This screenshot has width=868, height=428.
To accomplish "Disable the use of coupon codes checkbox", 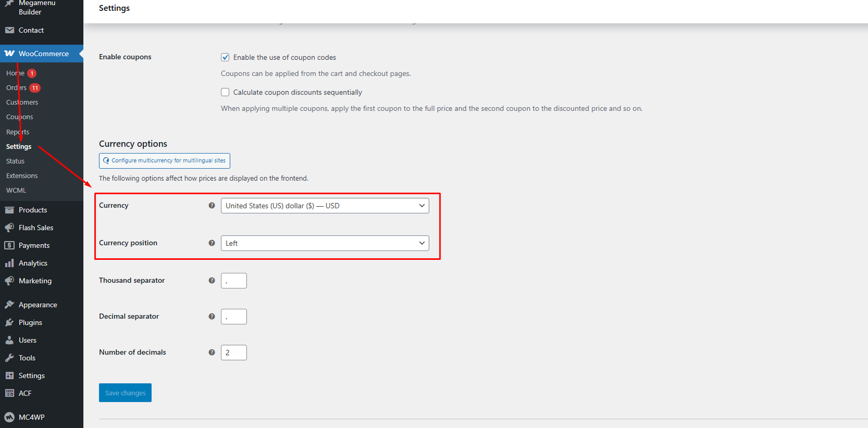I will [x=225, y=57].
